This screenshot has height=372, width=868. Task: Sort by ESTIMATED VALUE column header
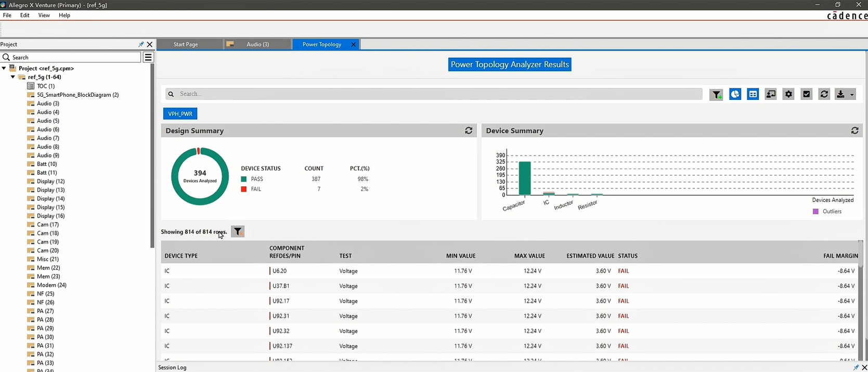point(590,256)
